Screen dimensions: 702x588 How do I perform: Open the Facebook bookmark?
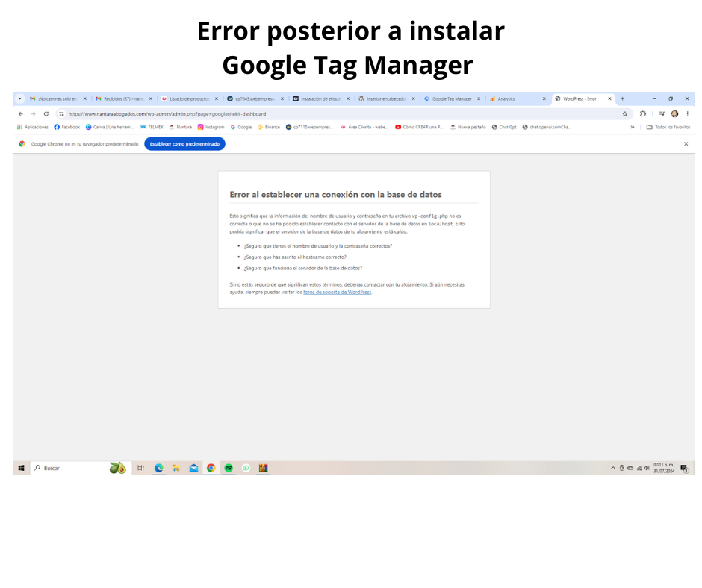click(66, 127)
